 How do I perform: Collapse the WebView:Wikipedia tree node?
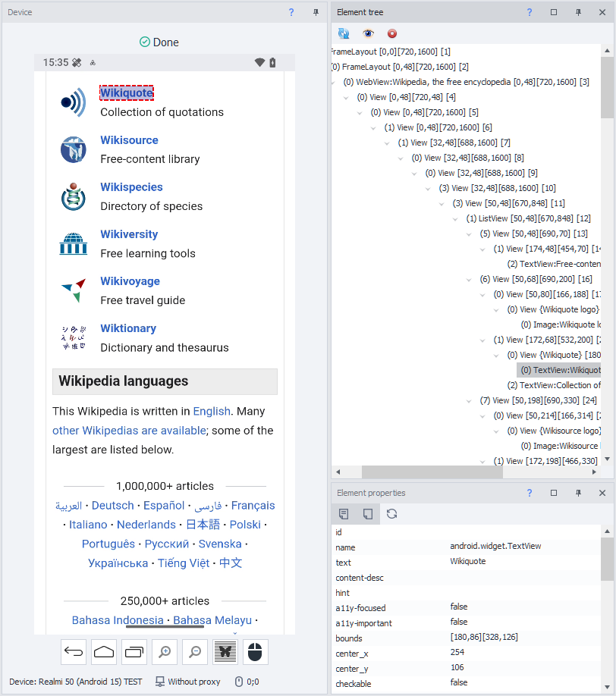click(x=333, y=82)
